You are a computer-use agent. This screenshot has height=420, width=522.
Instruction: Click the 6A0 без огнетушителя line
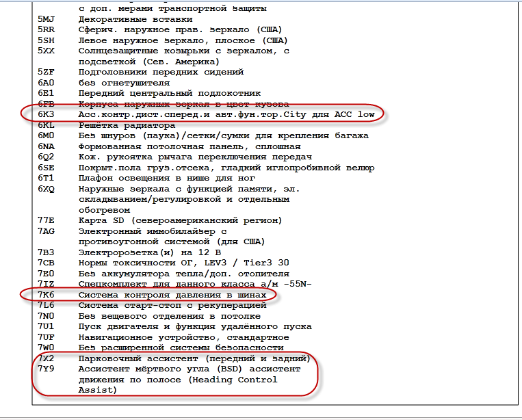pos(103,83)
